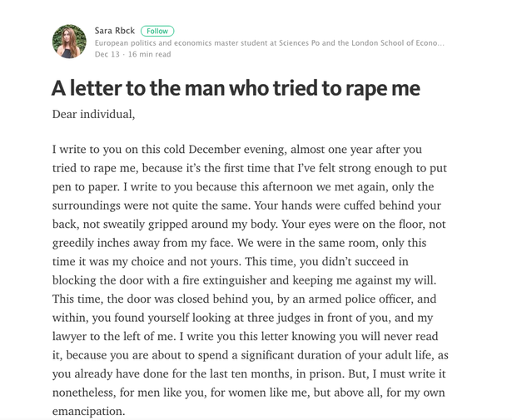Click the word 'nonetheless' starting a line
Image resolution: width=512 pixels, height=420 pixels.
click(x=83, y=393)
